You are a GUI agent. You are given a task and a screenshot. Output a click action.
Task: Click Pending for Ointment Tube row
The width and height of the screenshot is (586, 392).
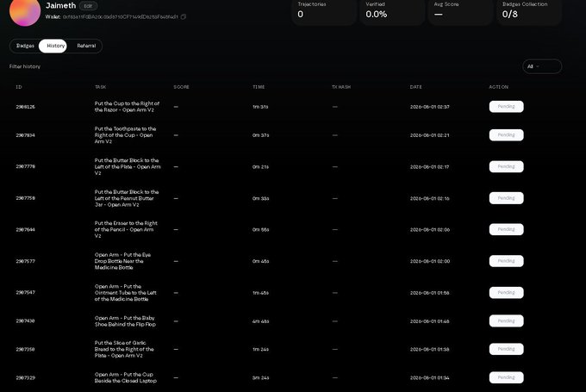[x=506, y=293]
